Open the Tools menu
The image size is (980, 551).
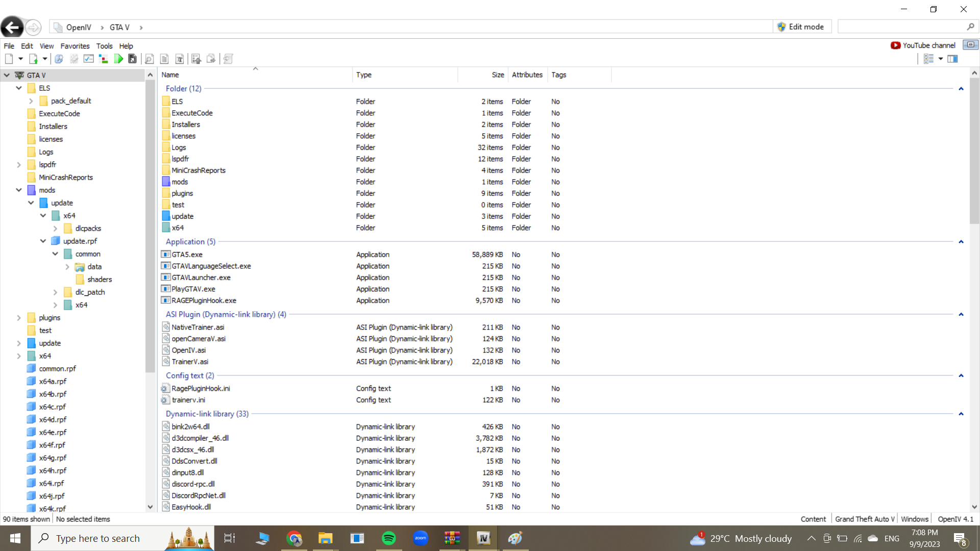(x=104, y=46)
